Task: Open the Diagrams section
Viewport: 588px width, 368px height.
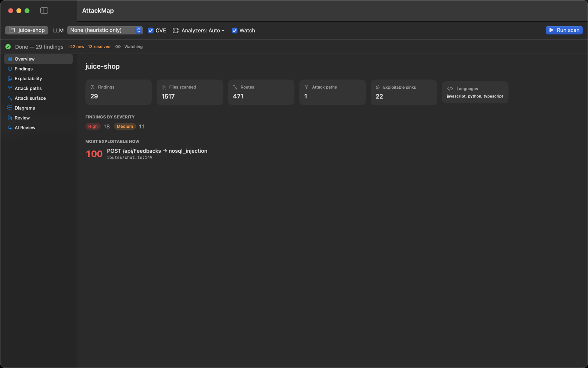Action: click(x=38, y=108)
